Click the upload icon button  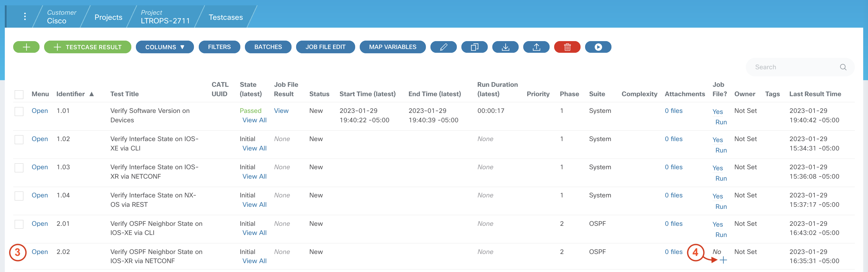click(536, 47)
